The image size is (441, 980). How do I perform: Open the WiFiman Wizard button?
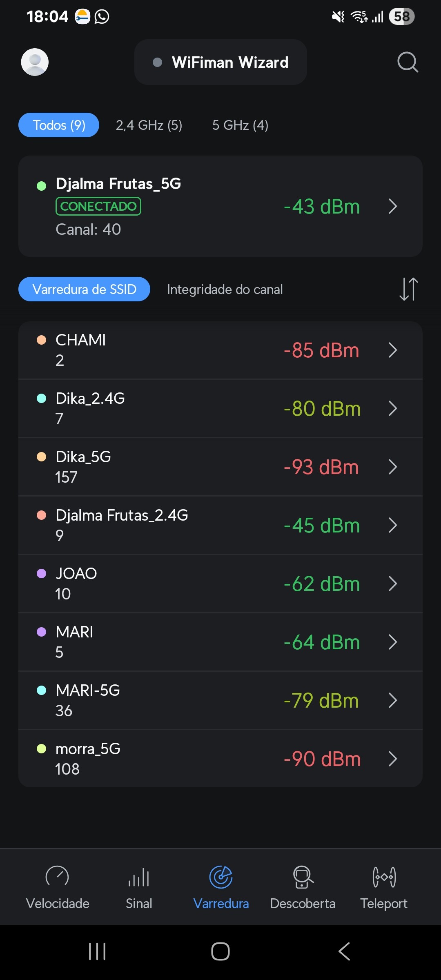[x=220, y=62]
